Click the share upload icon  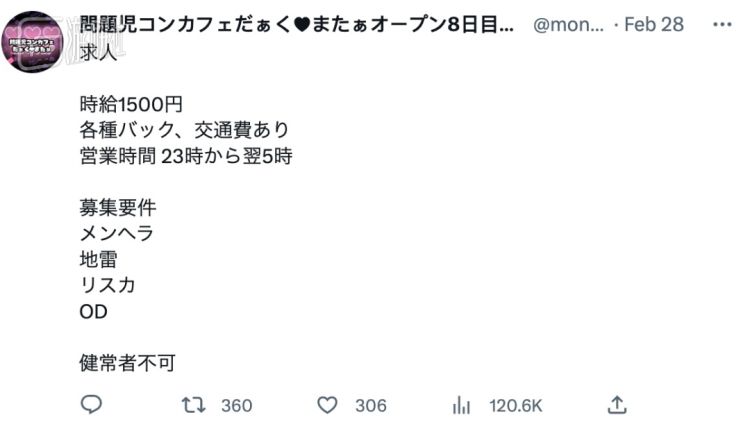point(618,405)
